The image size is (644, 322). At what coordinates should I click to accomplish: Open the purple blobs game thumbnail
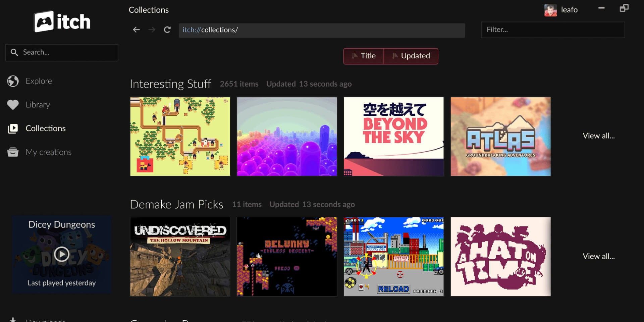[x=287, y=137]
